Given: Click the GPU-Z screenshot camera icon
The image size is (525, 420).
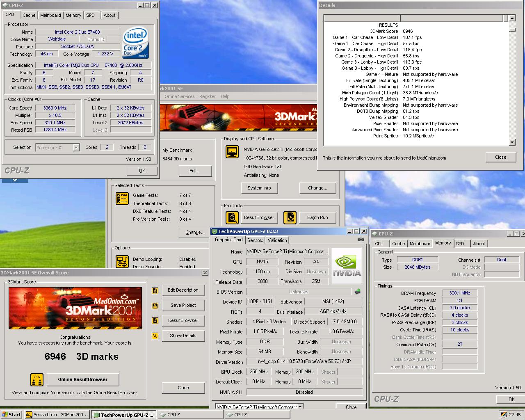Looking at the screenshot, I should tap(361, 240).
